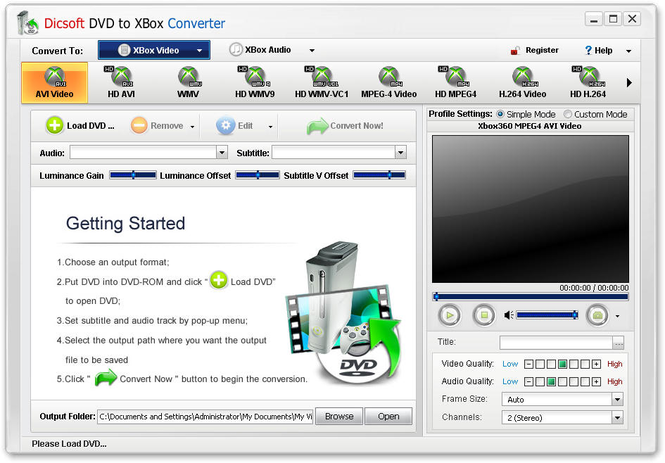Select Custom Mode radio button

coord(567,114)
